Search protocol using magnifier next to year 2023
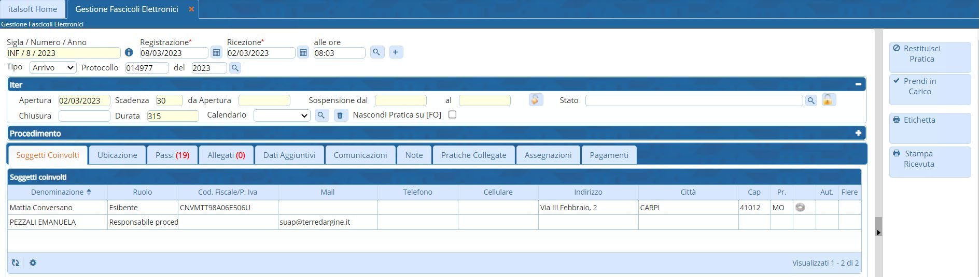 point(235,68)
